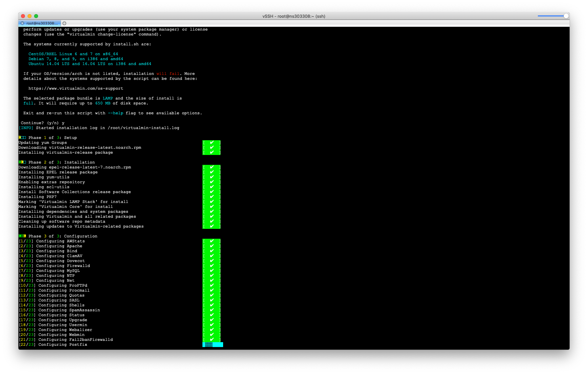Image resolution: width=588 pixels, height=374 pixels.
Task: Click the checkmark beside 'Configuring SpamAssassin'
Action: pyautogui.click(x=212, y=310)
